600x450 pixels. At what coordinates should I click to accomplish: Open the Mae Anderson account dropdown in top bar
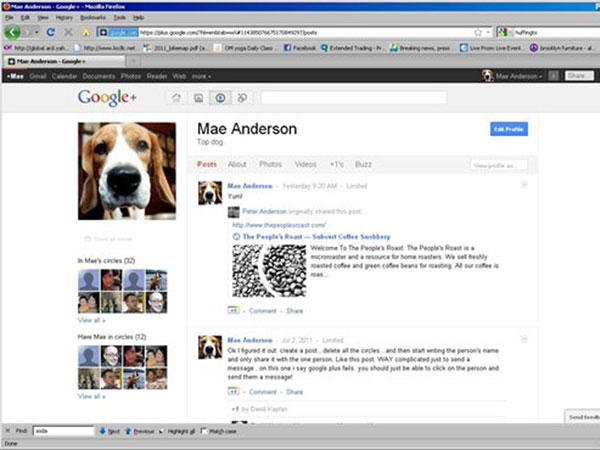(x=520, y=75)
